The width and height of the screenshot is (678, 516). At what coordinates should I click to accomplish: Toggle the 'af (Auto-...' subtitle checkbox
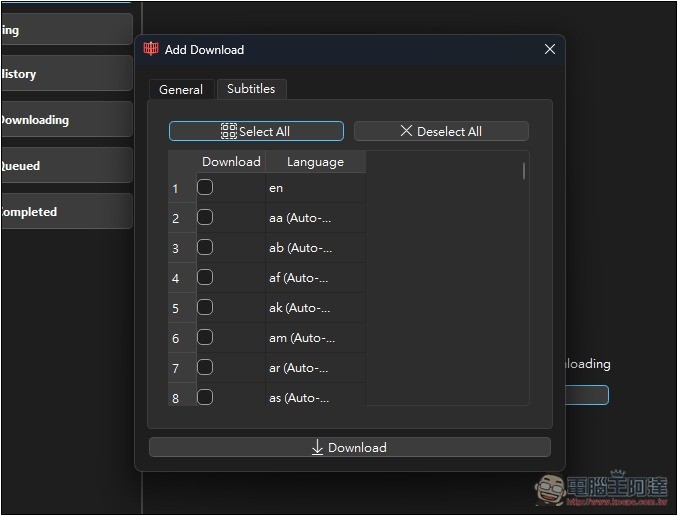205,277
